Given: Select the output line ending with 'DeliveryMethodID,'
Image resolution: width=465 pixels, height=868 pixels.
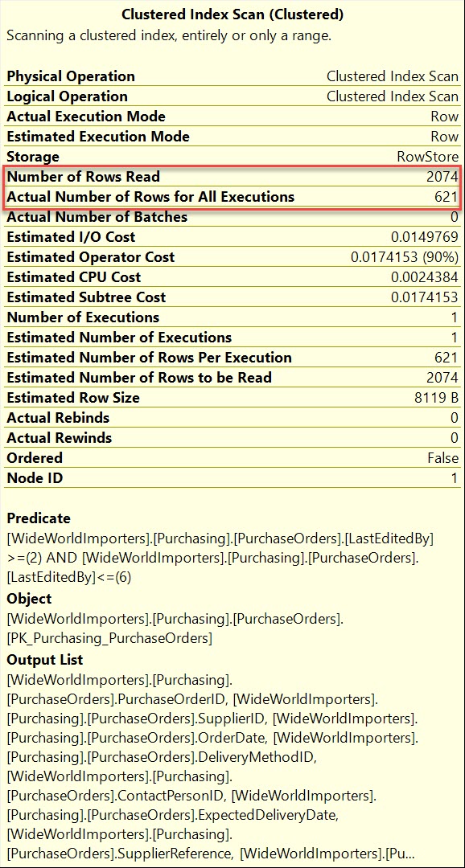Looking at the screenshot, I should tap(161, 755).
